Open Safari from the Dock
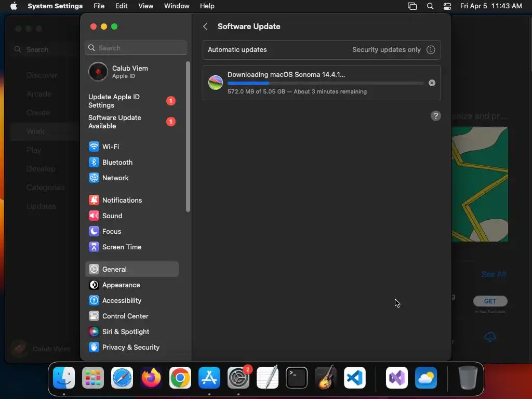 (122, 378)
